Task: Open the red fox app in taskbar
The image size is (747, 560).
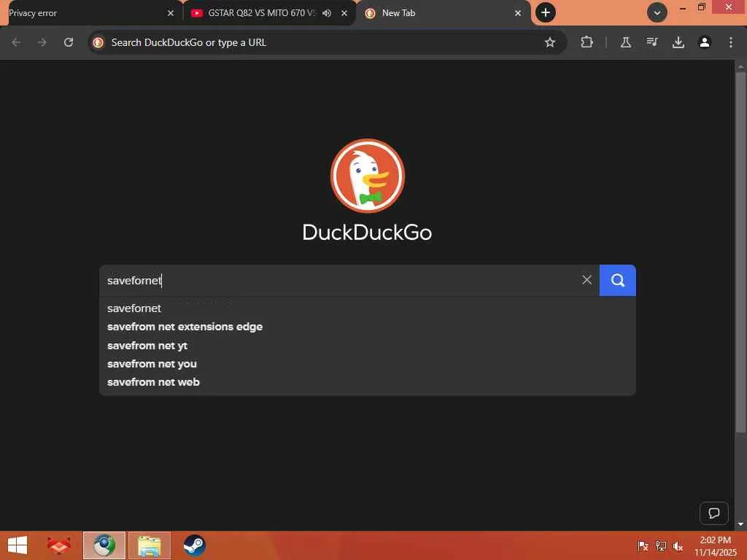Action: [59, 545]
